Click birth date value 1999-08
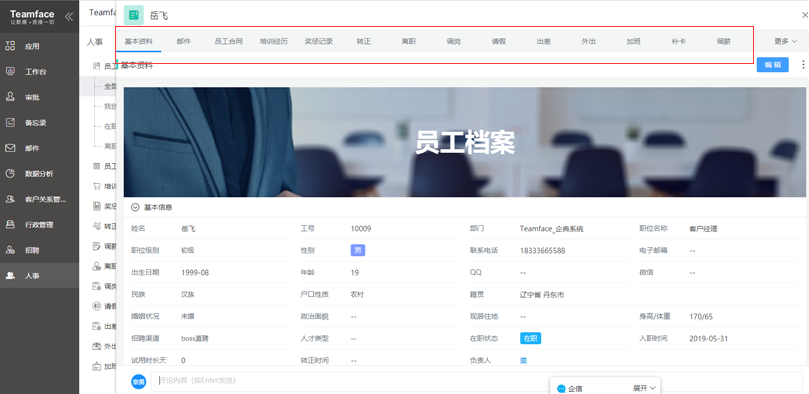 (x=195, y=272)
